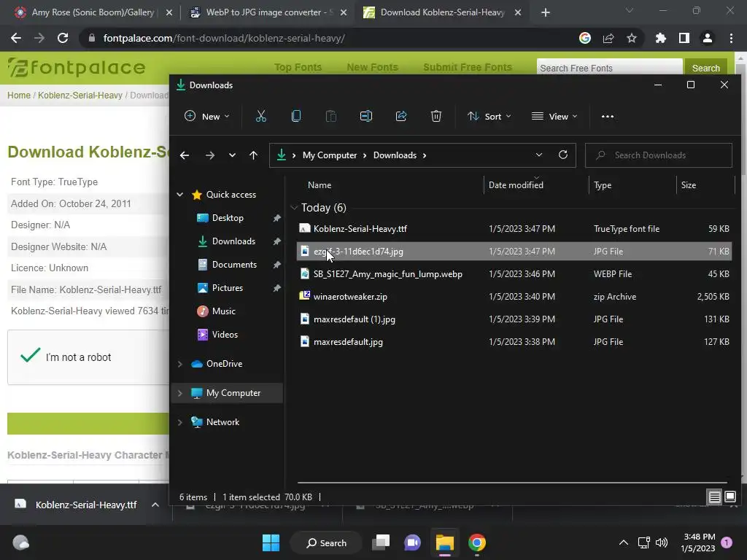
Task: Click File Explorer icon on taskbar
Action: pyautogui.click(x=444, y=542)
